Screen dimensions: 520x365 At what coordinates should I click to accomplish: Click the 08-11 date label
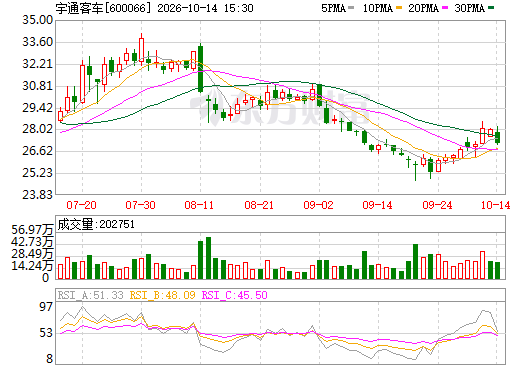coord(199,205)
